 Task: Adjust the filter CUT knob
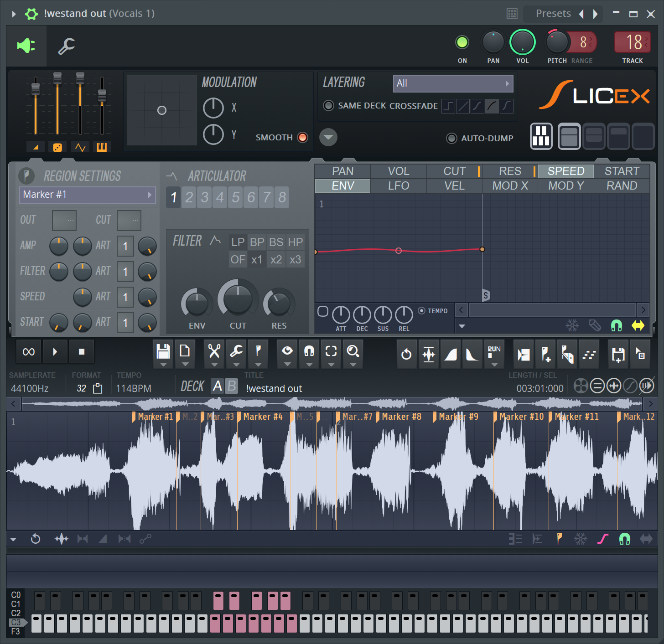(238, 299)
